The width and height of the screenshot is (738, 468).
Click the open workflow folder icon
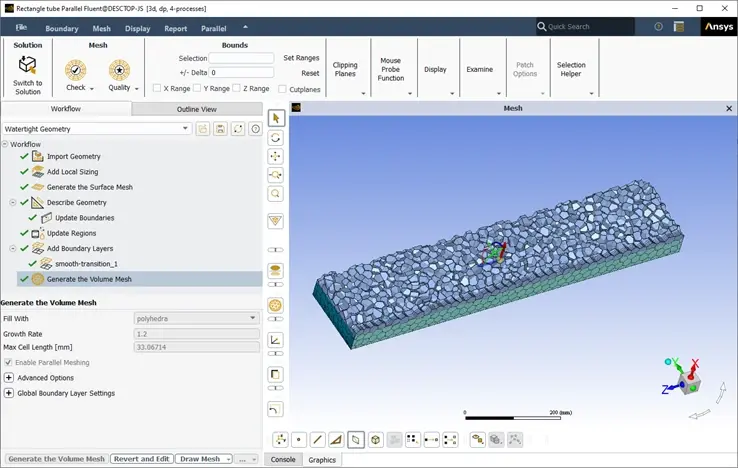pyautogui.click(x=203, y=129)
